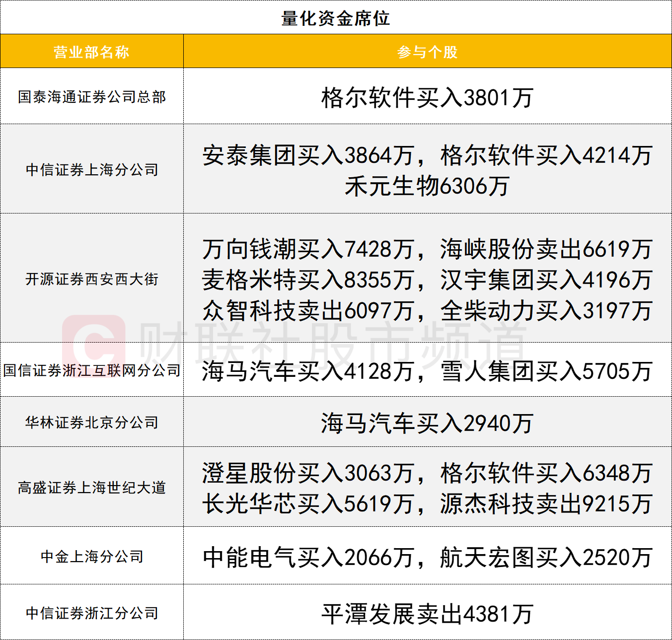Select the entry 平潭发展卖出4381万

tap(427, 614)
